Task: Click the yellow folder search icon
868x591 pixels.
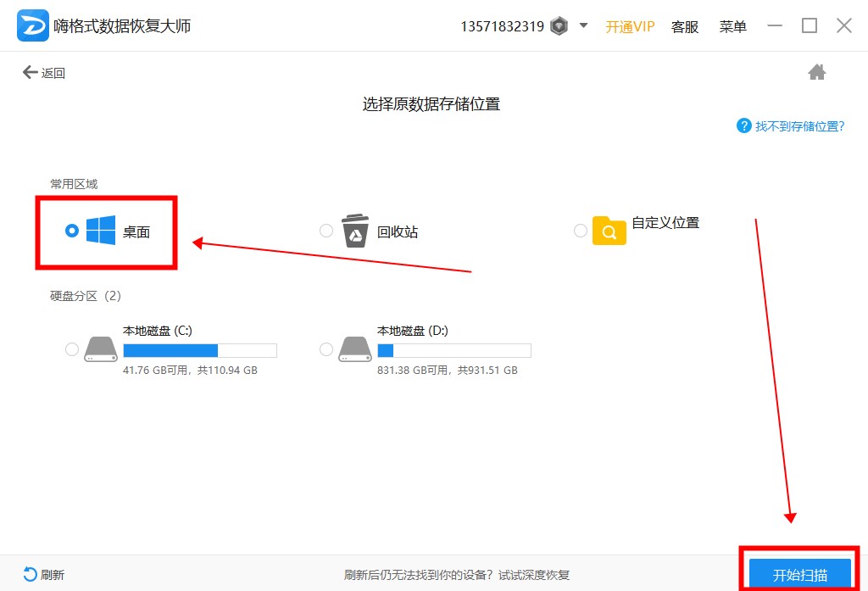Action: (609, 231)
